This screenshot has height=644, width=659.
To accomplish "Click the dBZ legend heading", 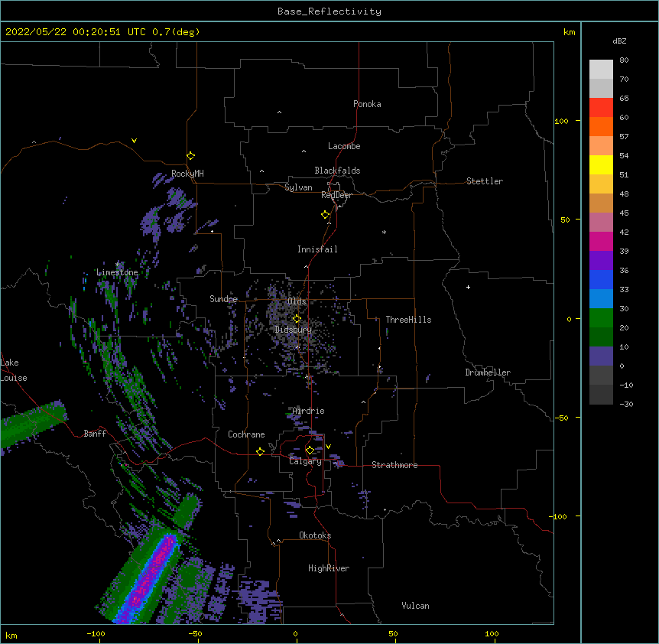I will (x=619, y=41).
